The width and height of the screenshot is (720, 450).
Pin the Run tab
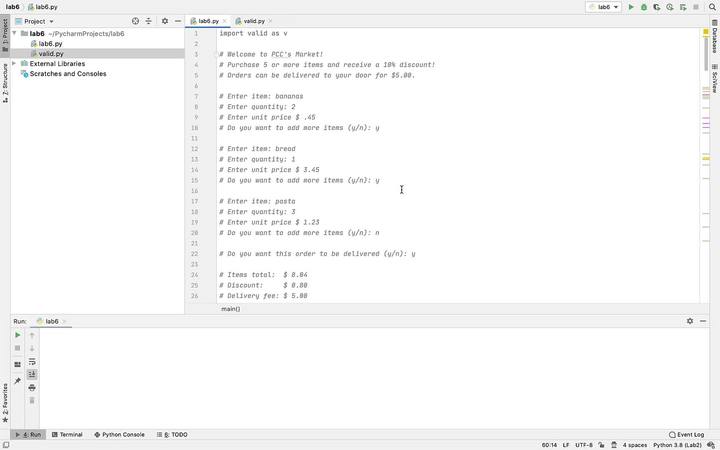click(17, 381)
